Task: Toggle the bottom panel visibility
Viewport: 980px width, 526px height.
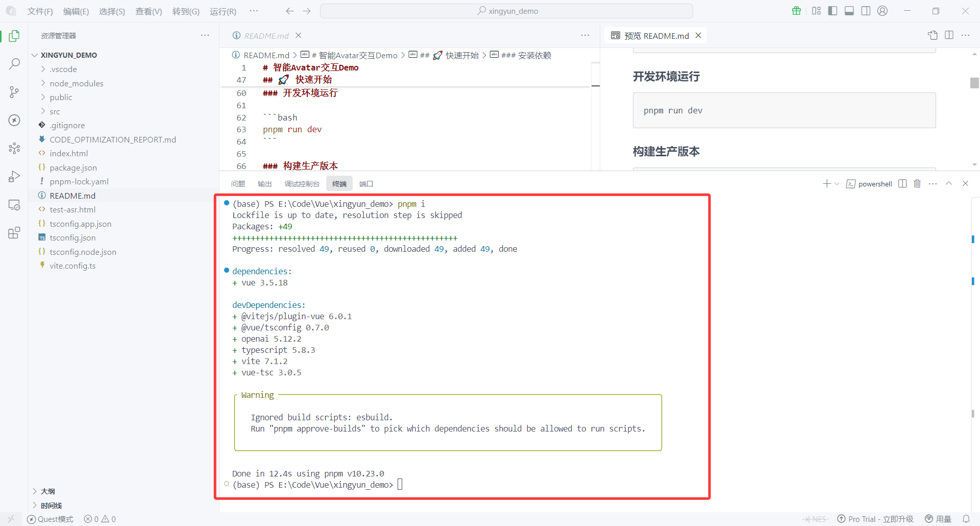Action: point(849,11)
